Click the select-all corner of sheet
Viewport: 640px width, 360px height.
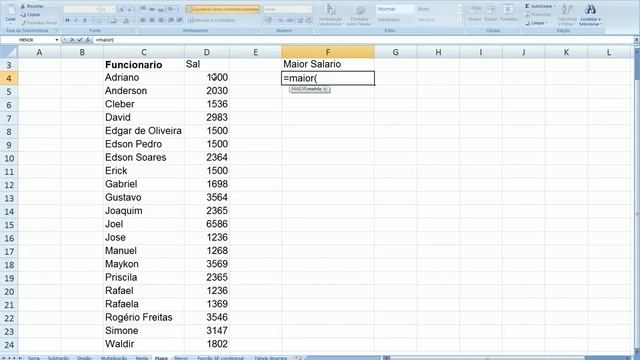pos(9,52)
